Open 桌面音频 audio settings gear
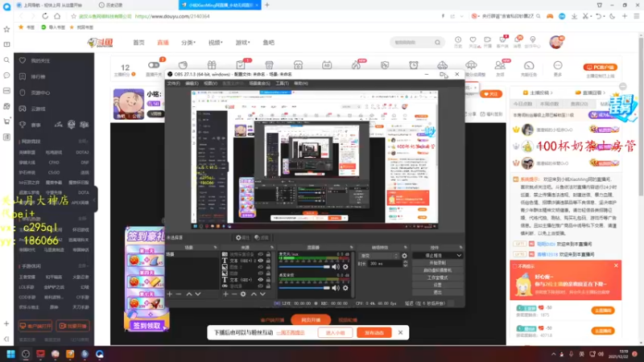 [345, 288]
